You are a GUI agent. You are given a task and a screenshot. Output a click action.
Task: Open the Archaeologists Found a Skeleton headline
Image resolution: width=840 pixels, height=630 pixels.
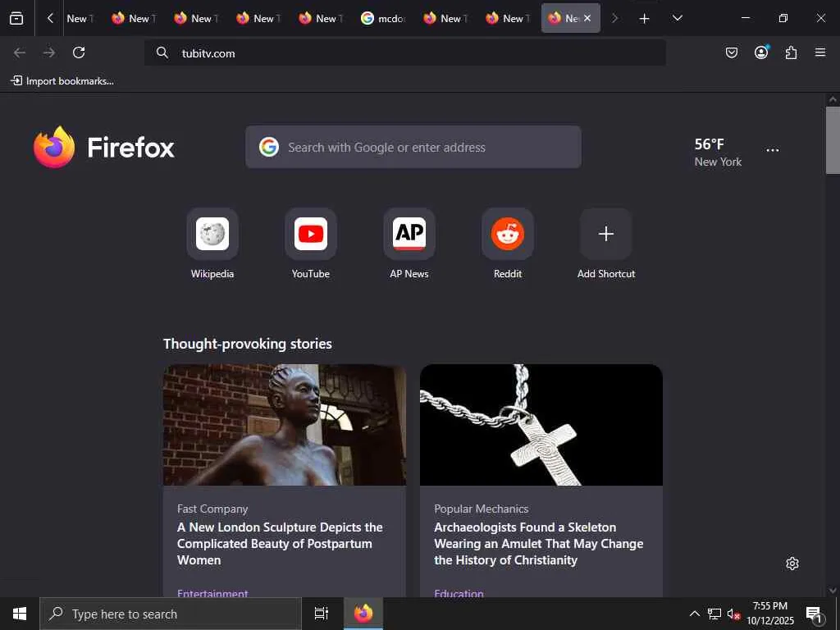(x=538, y=544)
